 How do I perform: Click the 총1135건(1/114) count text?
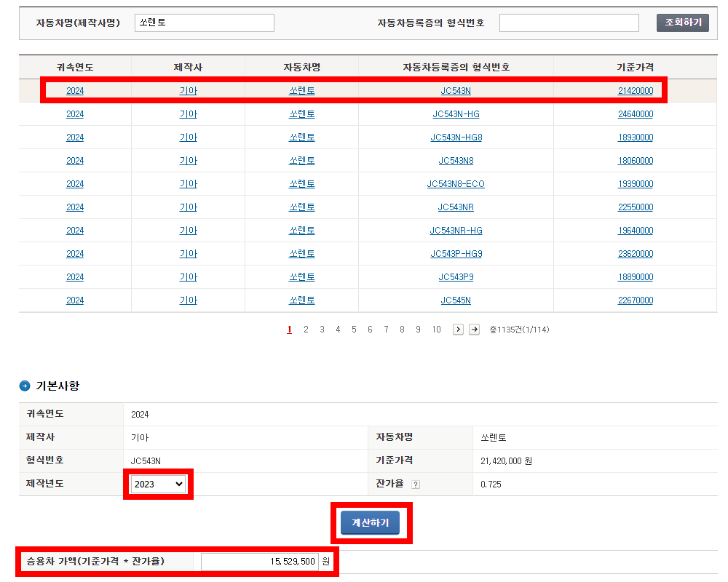[519, 330]
